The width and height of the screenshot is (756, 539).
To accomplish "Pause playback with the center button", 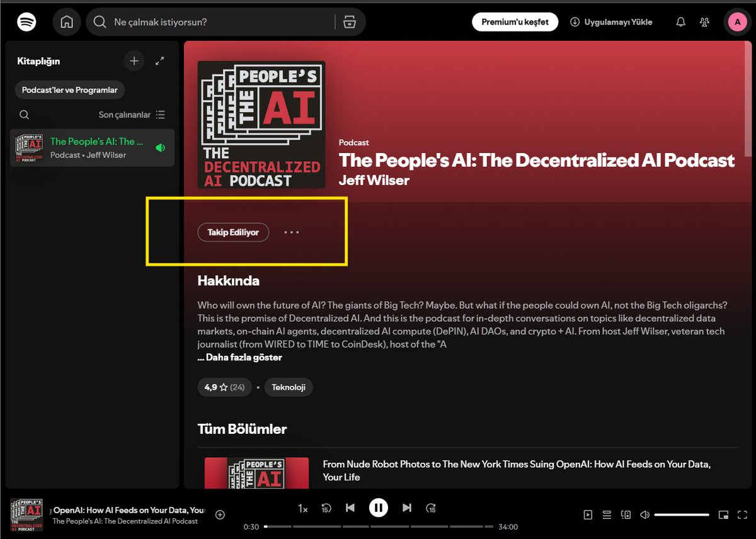I will pyautogui.click(x=379, y=508).
